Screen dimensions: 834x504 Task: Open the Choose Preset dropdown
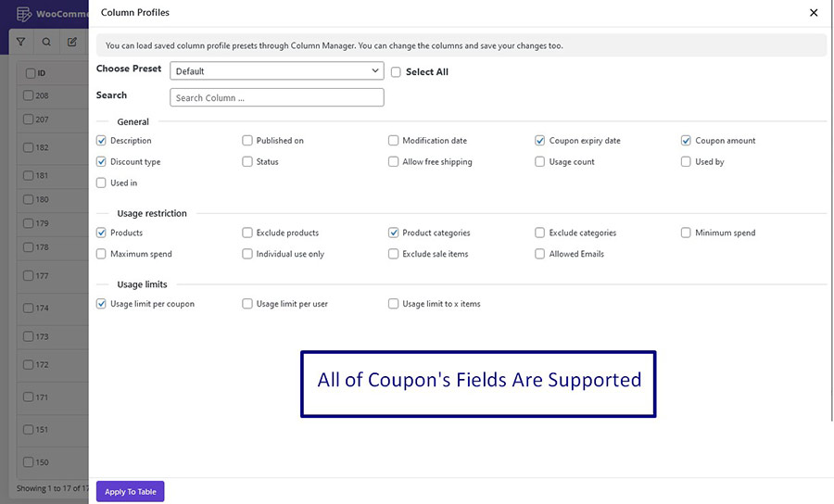coord(276,70)
